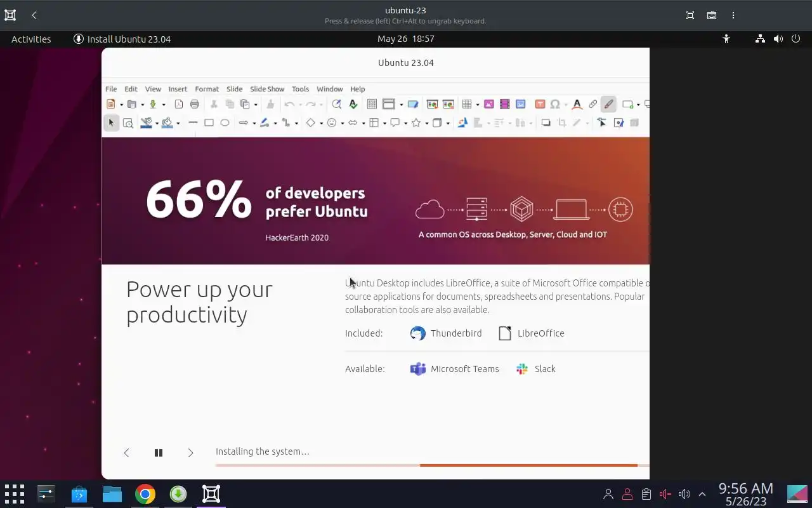Click the Line Color swatch icon
This screenshot has width=812, height=508.
pyautogui.click(x=147, y=123)
